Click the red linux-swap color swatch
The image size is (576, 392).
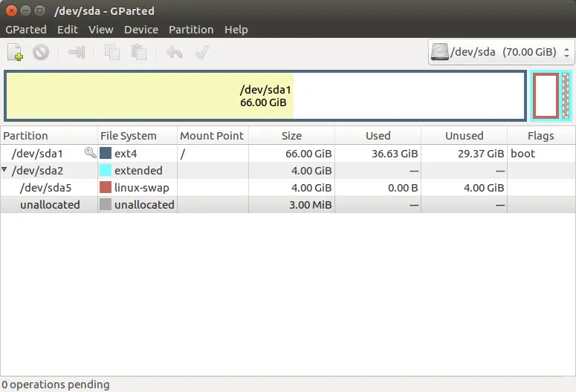tap(106, 187)
